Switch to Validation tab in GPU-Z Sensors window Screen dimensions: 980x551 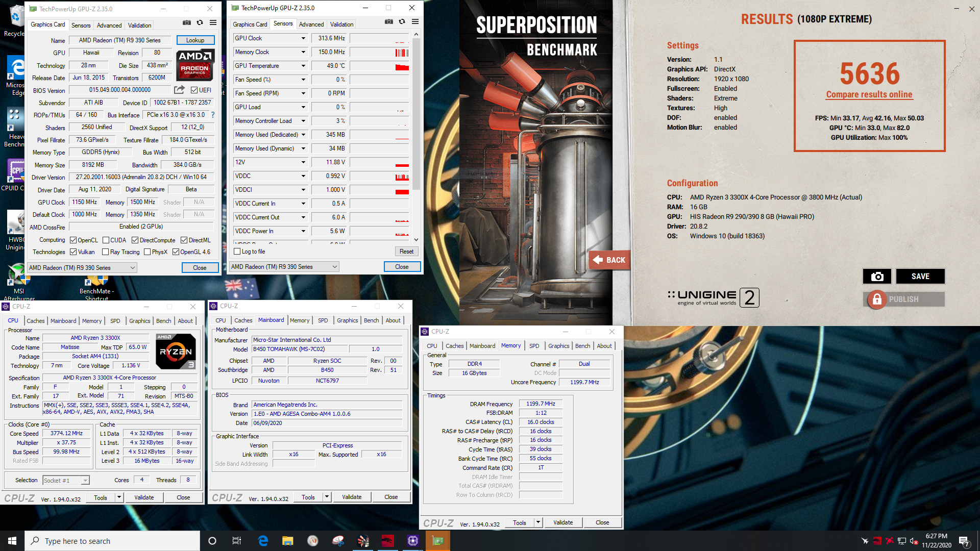pos(341,24)
